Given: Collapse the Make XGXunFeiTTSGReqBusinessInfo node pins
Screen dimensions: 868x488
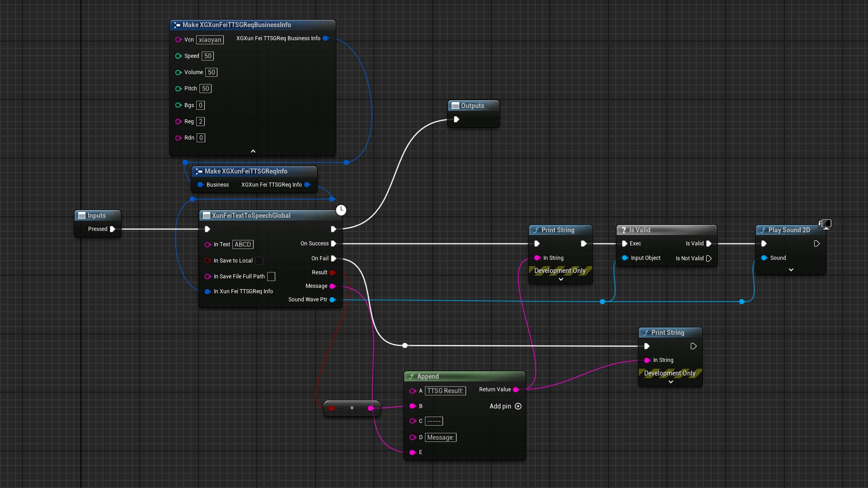Looking at the screenshot, I should pyautogui.click(x=253, y=151).
